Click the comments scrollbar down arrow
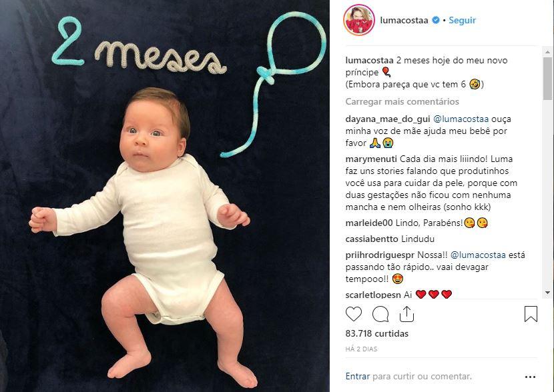Screen dimensions: 554x392 547,293
